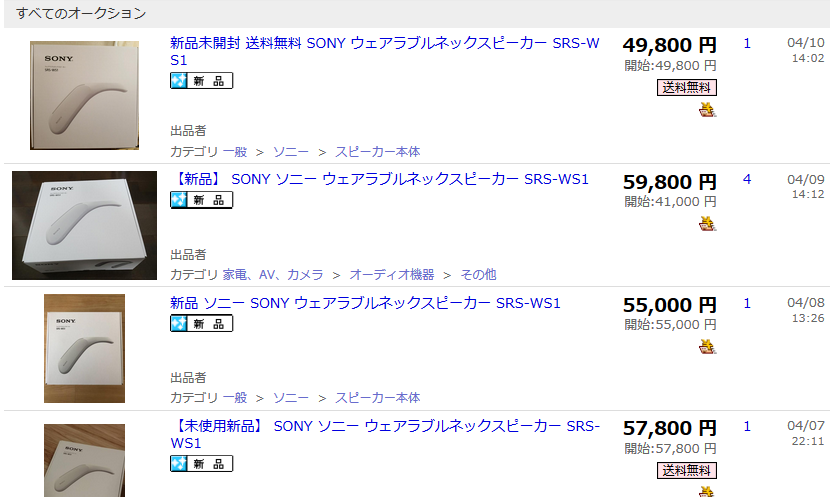Image resolution: width=838 pixels, height=497 pixels.
Task: Click the 新品 badge icon on the 59,800 円 listing
Action: coord(201,200)
